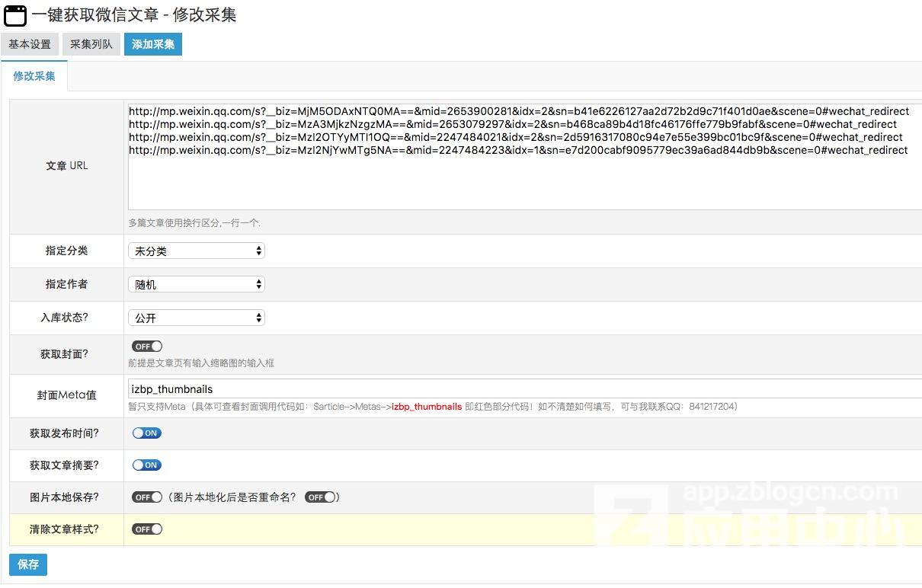
Task: Select the 添加采集 tab
Action: point(153,44)
